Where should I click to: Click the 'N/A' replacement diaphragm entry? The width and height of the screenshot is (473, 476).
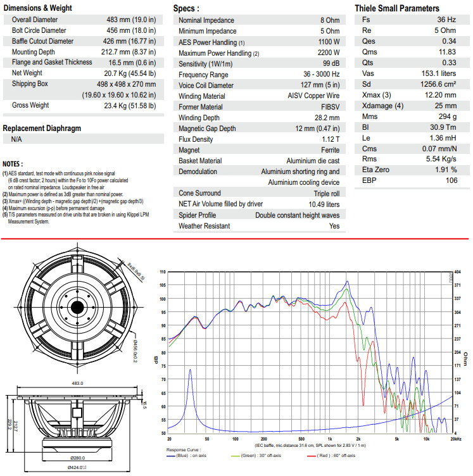point(16,139)
